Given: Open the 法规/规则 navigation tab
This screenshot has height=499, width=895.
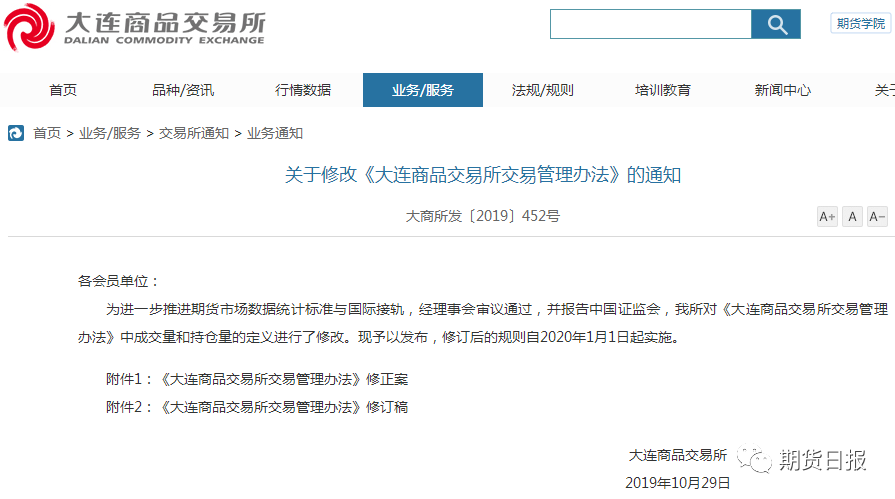Looking at the screenshot, I should (x=543, y=90).
